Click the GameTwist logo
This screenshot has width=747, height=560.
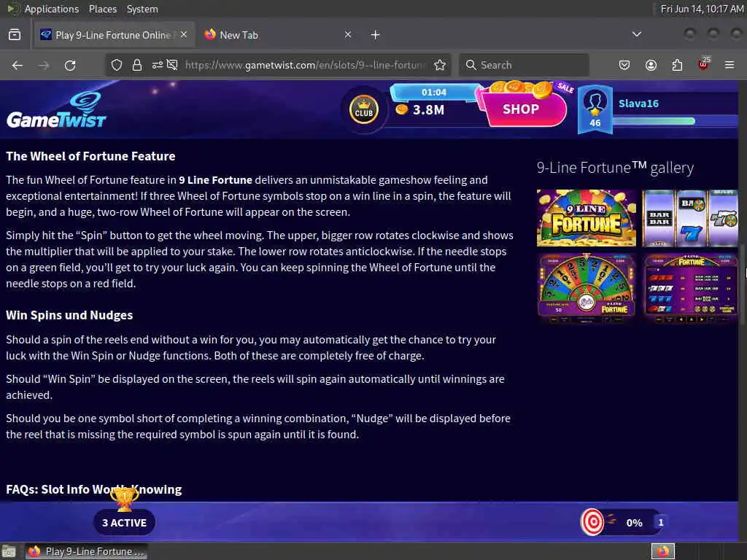point(56,111)
